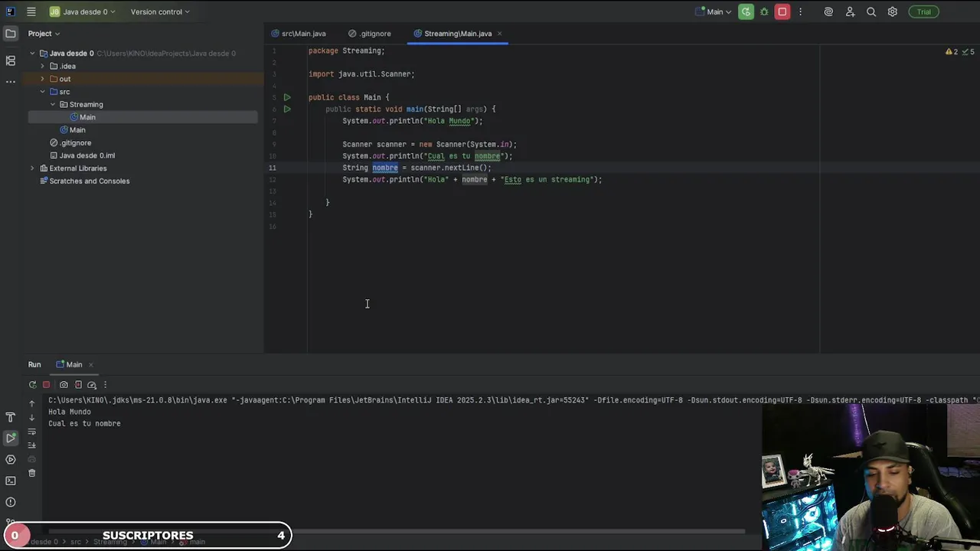980x551 pixels.
Task: Toggle scroll to end of console
Action: [x=31, y=445]
